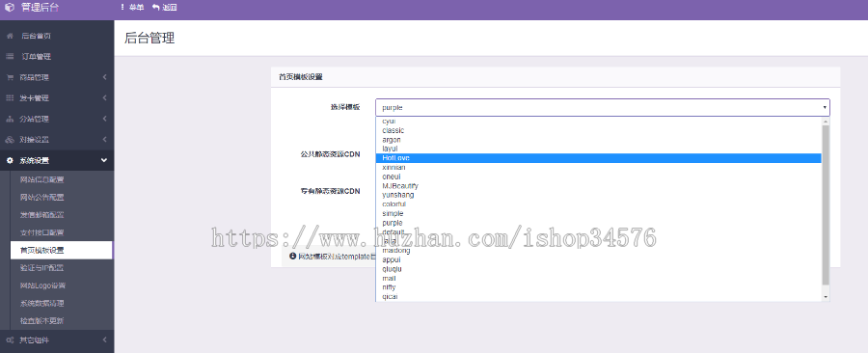The height and width of the screenshot is (353, 868).
Task: Expand the 对接设置 chevron
Action: click(x=104, y=140)
